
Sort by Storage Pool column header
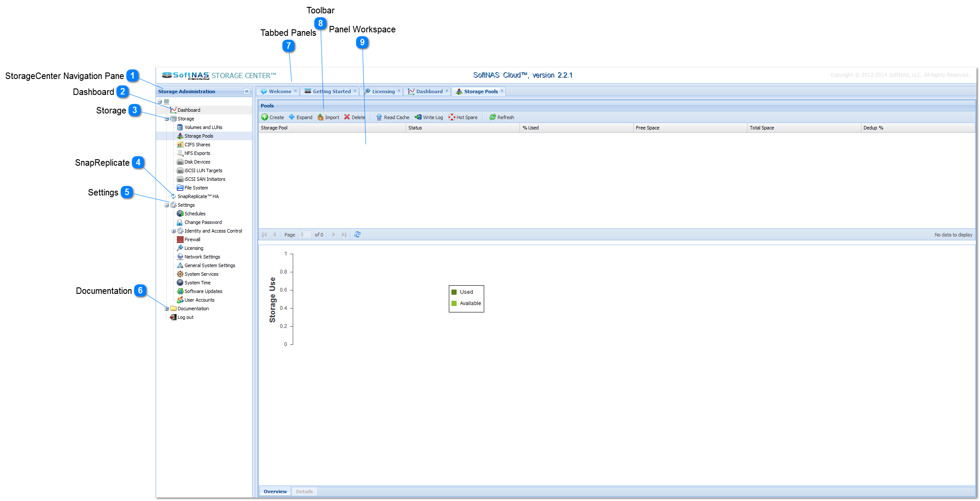click(332, 128)
